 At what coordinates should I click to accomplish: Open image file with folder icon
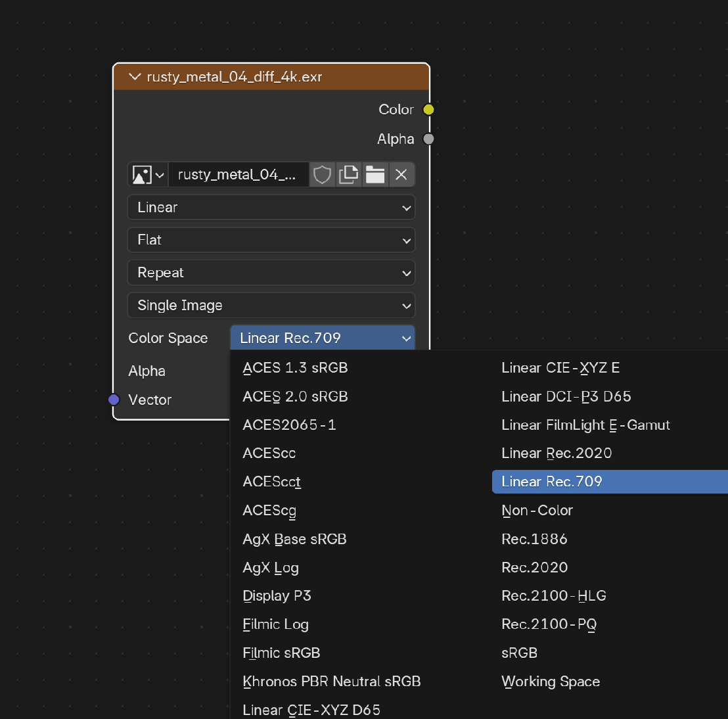point(375,175)
